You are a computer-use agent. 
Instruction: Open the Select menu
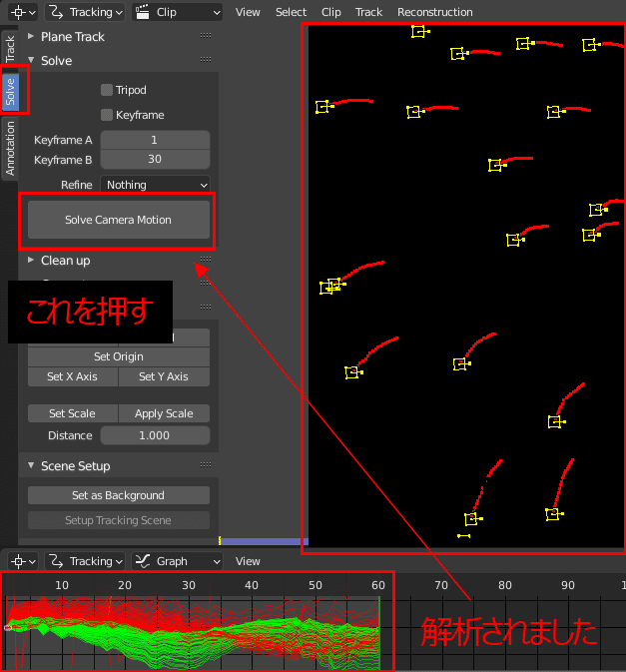coord(291,12)
